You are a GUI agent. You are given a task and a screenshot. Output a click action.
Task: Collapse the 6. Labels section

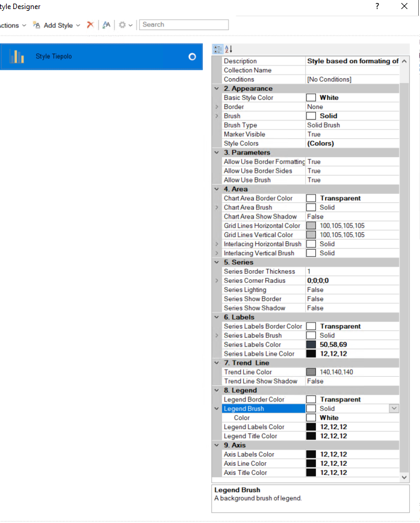[x=217, y=317]
